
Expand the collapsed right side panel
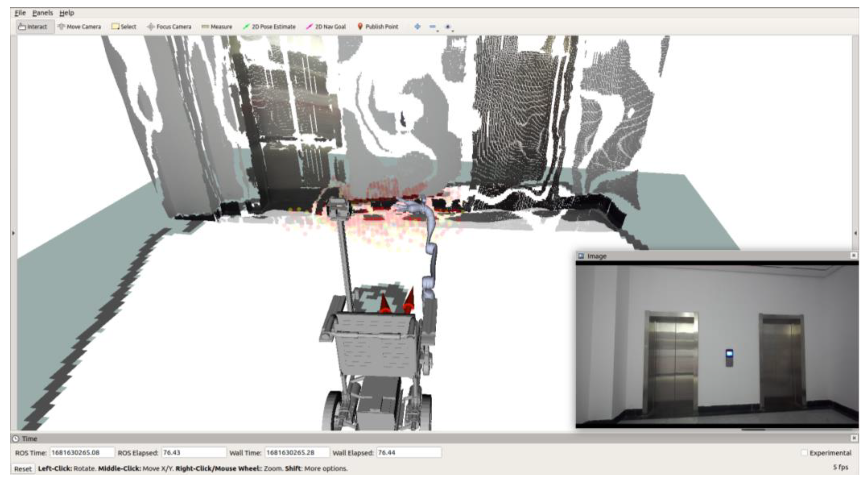(856, 233)
